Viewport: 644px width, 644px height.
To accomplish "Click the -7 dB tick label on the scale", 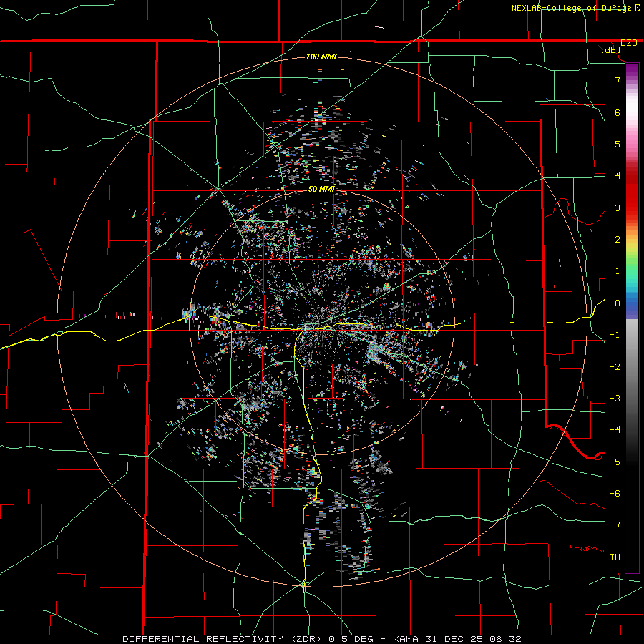I will [615, 525].
